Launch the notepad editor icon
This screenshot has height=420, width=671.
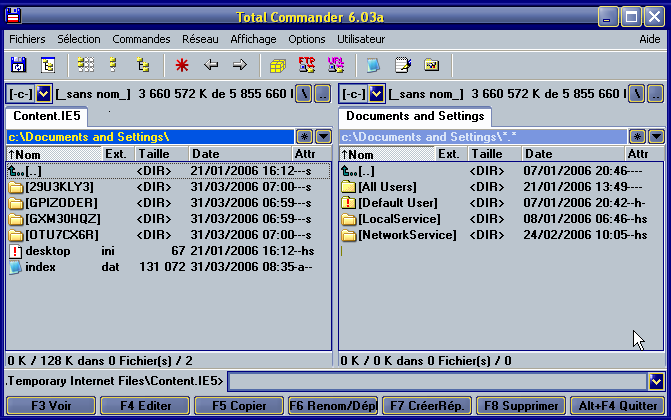coord(403,65)
